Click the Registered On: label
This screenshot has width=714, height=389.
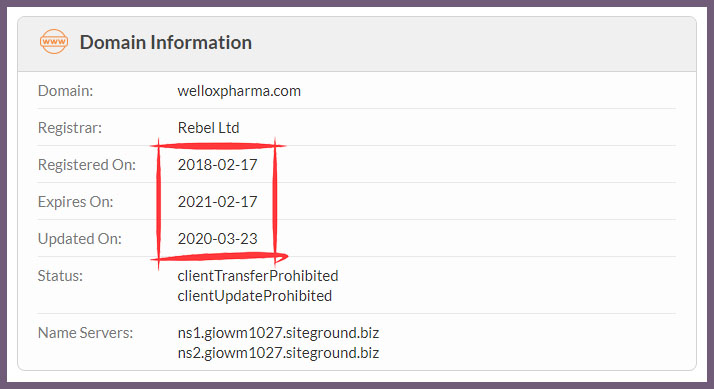pos(87,164)
